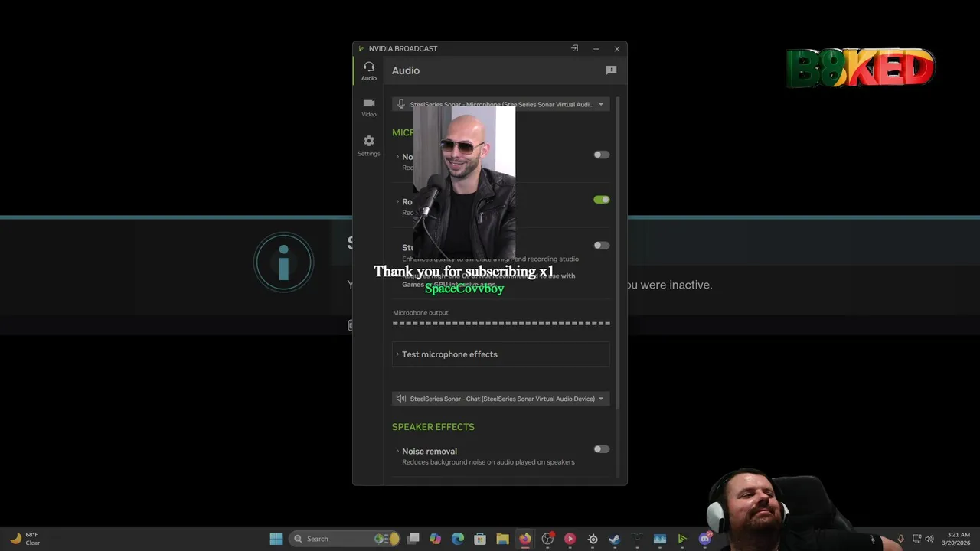
Task: Click the volume icon in the system tray
Action: click(x=929, y=539)
